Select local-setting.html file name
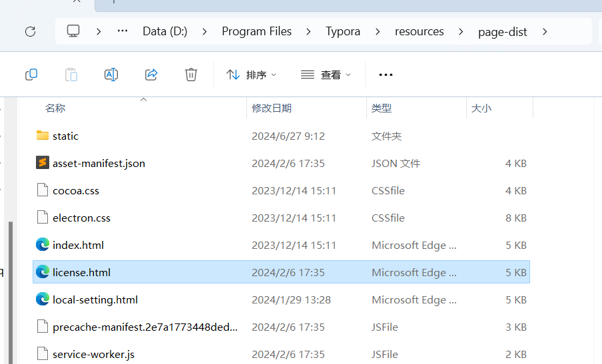 click(95, 299)
